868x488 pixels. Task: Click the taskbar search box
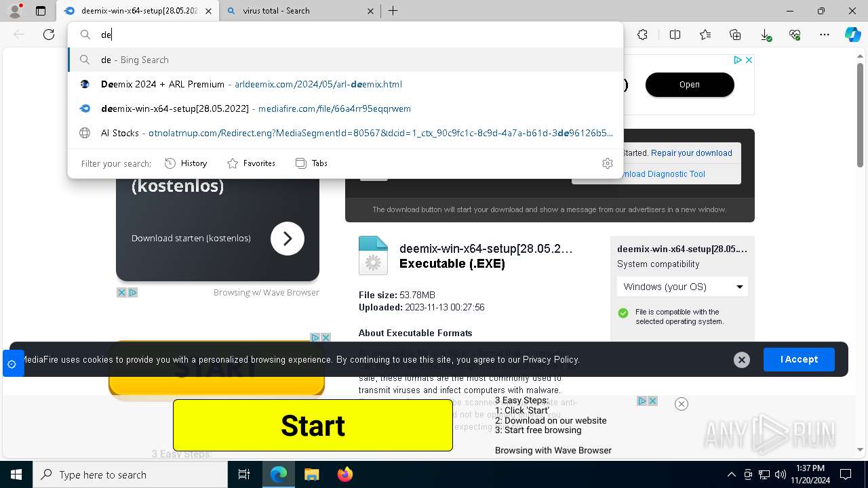tap(130, 474)
